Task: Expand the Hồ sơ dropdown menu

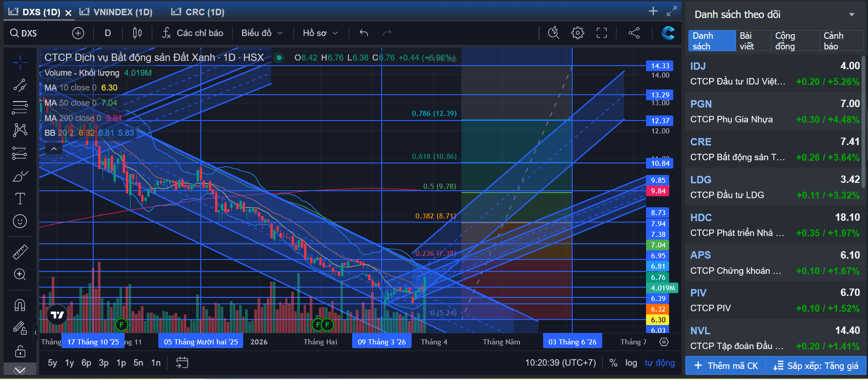Action: point(320,33)
